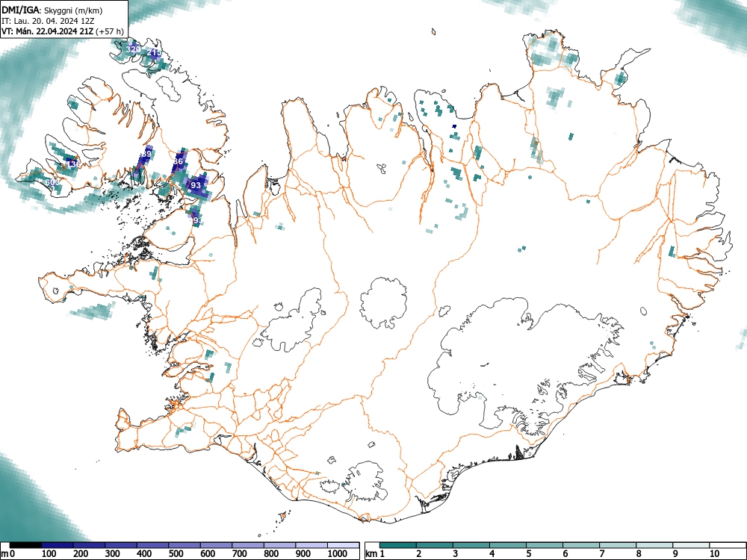Click the "6" label on kilometre scale
Screen dimensions: 747x560
point(565,553)
